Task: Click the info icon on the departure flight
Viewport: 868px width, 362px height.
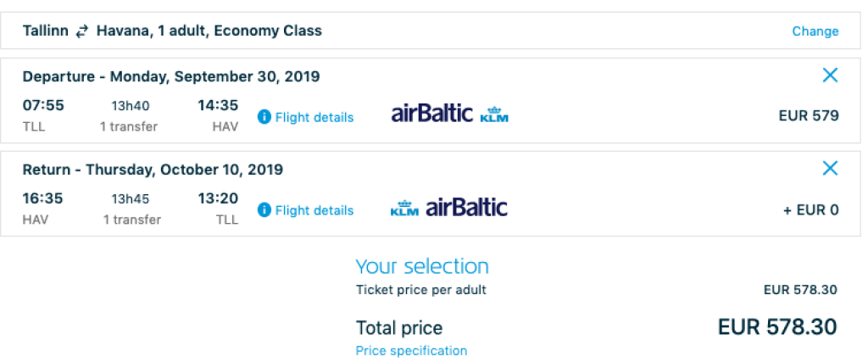Action: 264,117
